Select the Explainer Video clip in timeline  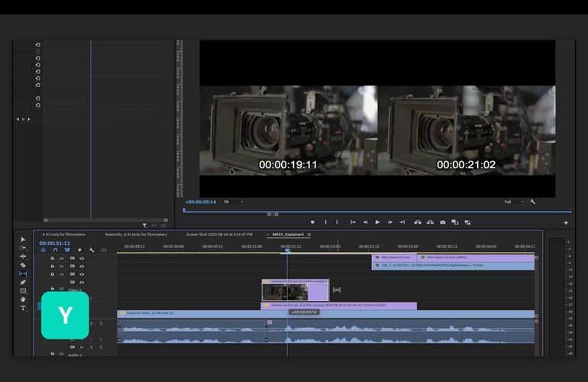point(325,313)
